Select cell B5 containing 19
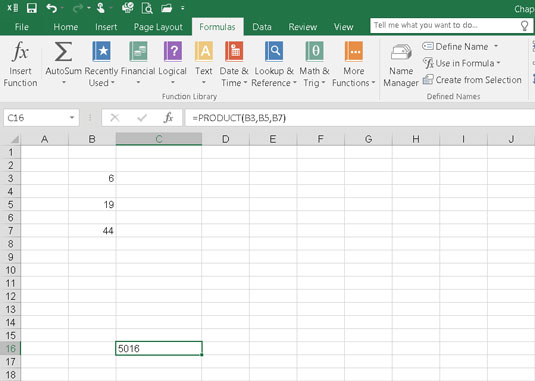535x381 pixels. click(x=92, y=204)
